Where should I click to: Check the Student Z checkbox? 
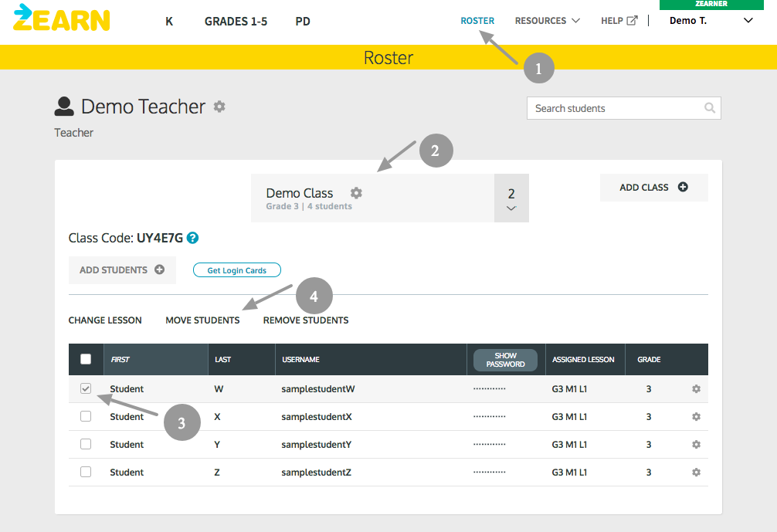pyautogui.click(x=86, y=472)
